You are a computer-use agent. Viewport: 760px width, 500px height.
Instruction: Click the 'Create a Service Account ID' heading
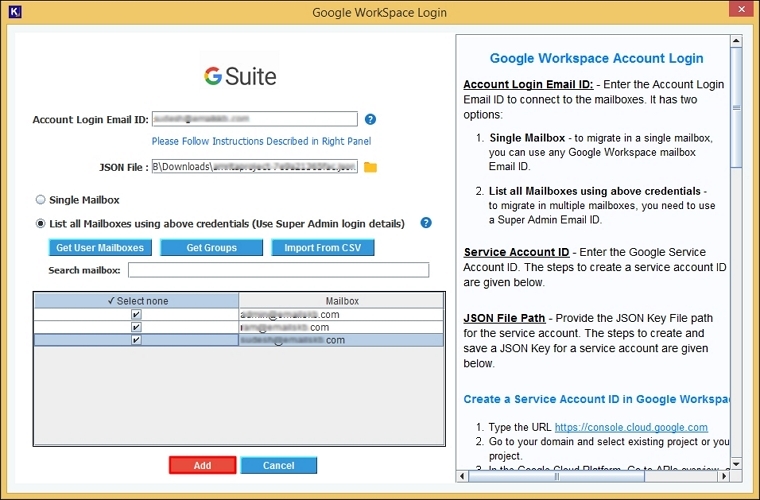596,399
